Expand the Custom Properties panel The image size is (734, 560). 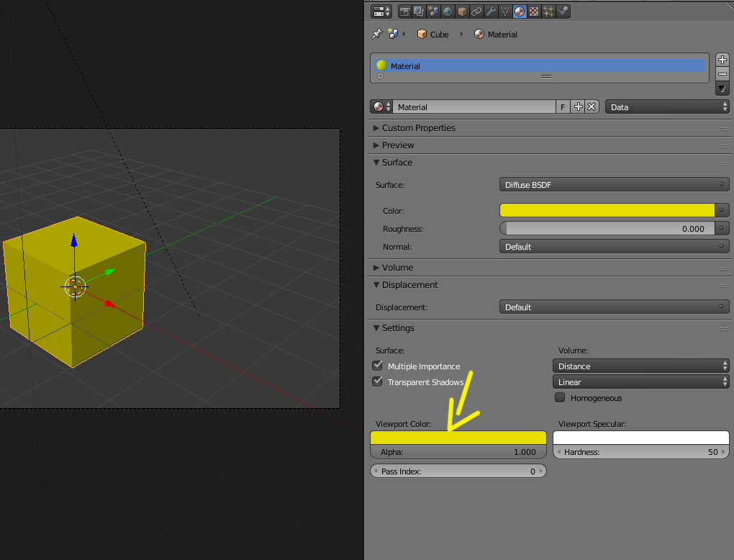tap(418, 127)
